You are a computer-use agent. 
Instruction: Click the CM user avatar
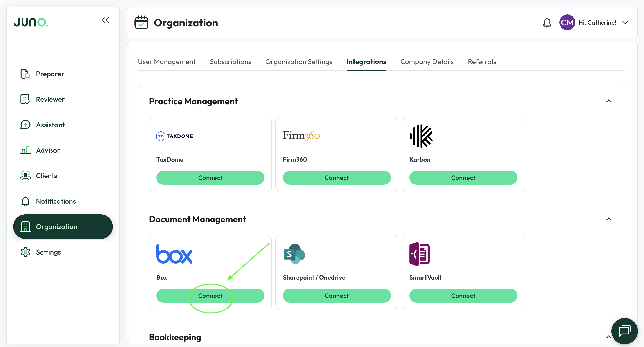[x=567, y=22]
